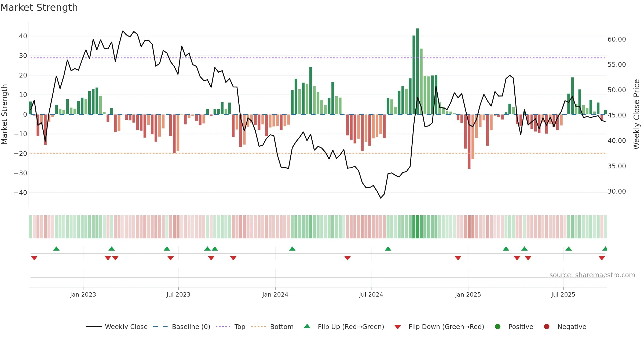The image size is (644, 362).
Task: Click the Jan 2024 axis label
Action: coord(275,294)
